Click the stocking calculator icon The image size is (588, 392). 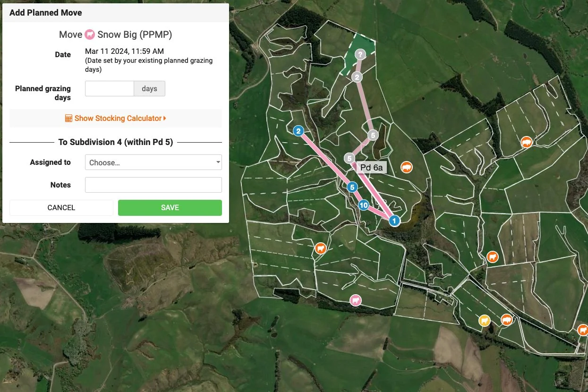click(68, 118)
